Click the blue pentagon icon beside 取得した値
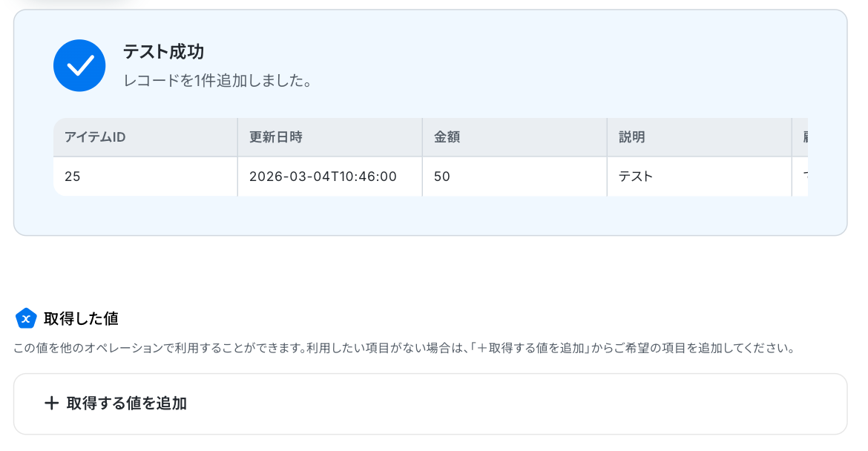The image size is (868, 451). point(26,318)
